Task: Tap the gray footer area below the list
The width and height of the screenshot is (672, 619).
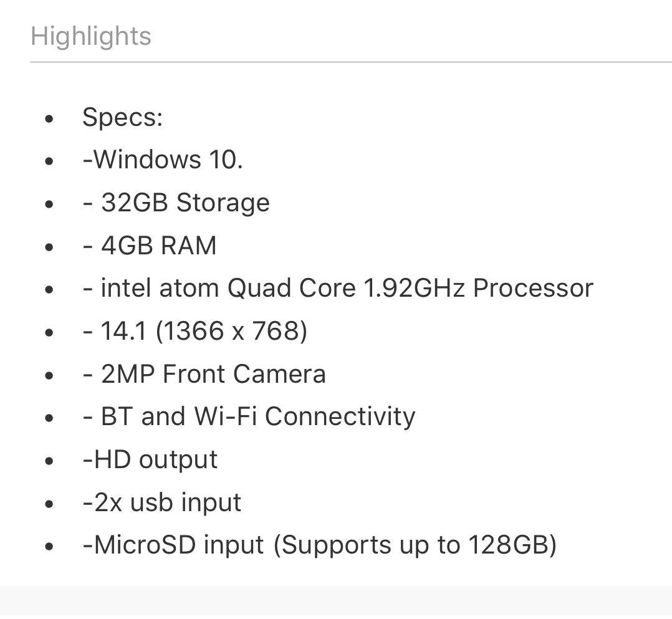Action: (x=336, y=602)
